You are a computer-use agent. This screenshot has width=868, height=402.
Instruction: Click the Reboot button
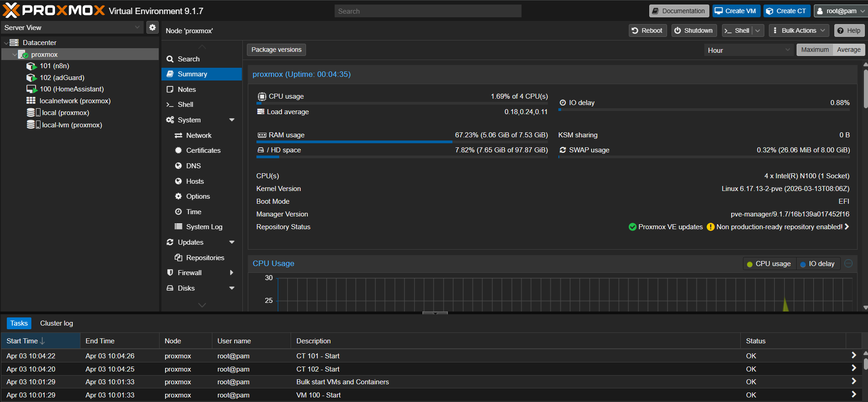(x=647, y=30)
